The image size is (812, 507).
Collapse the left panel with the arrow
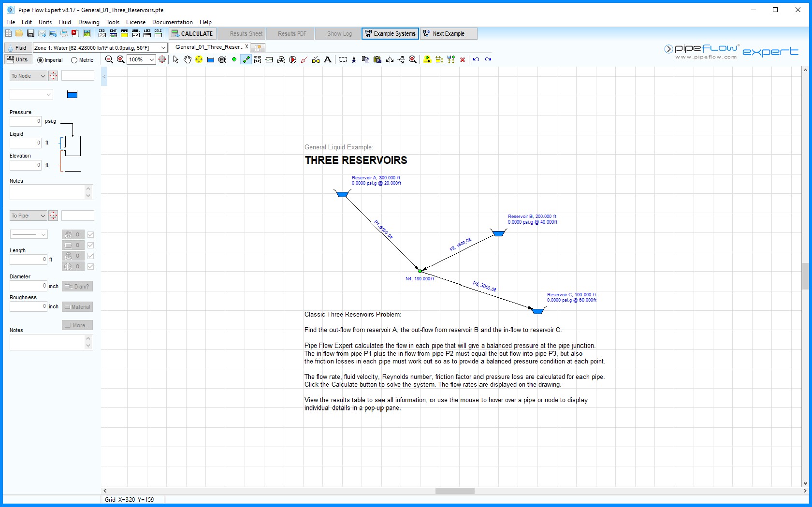tap(104, 76)
